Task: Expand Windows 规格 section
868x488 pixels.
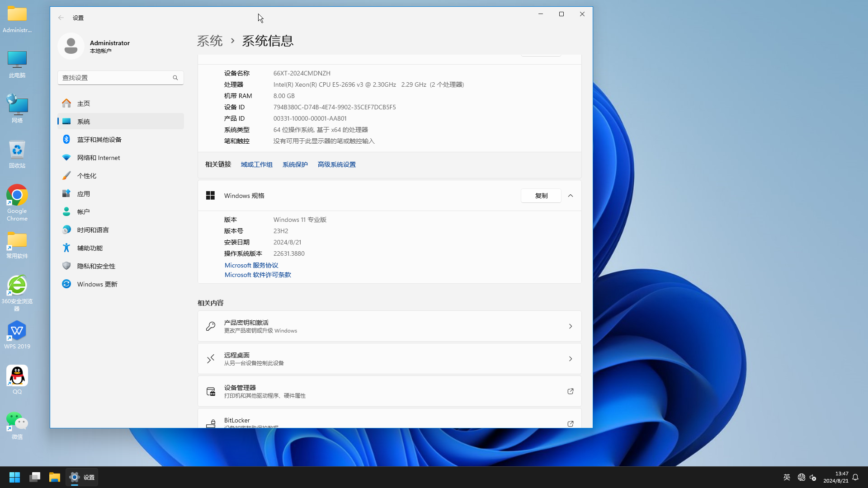Action: pos(571,196)
